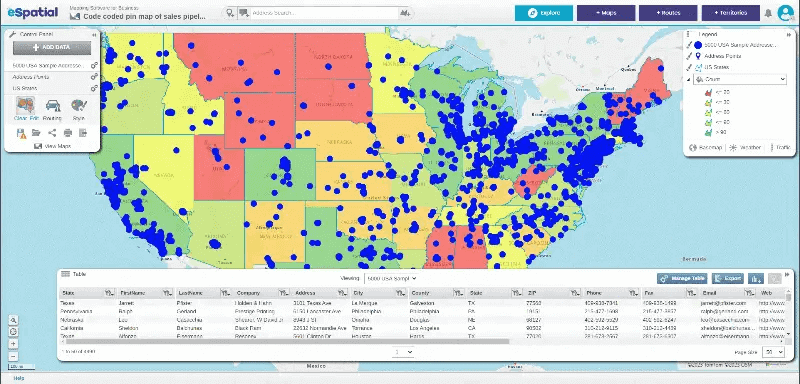The image size is (800, 384).
Task: Toggle visibility of the red <= 20 range
Action: (x=708, y=92)
